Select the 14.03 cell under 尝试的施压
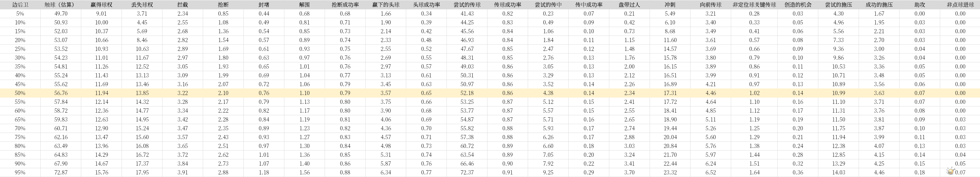Viewport: 980px width, 177px height. pyautogui.click(x=838, y=172)
